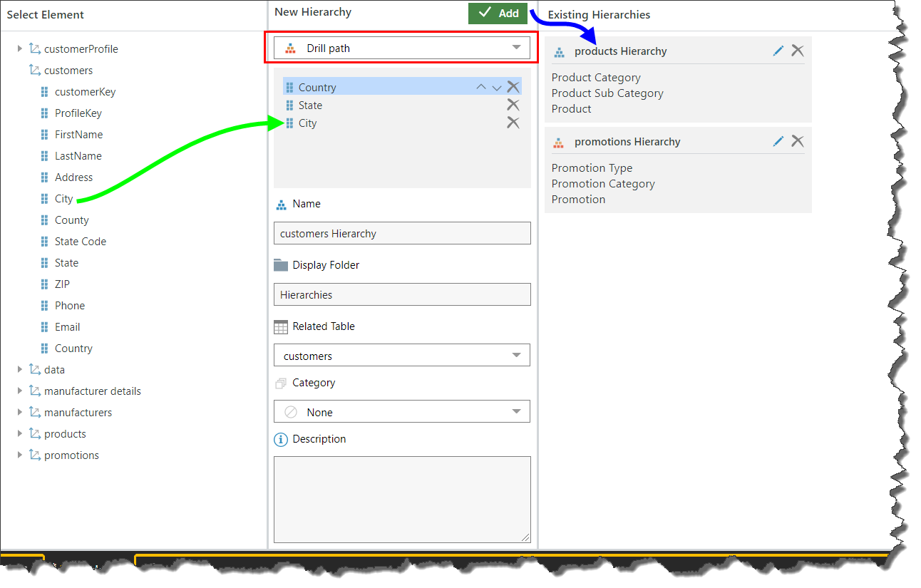The height and width of the screenshot is (588, 921).
Task: Remove City from the hierarchy levels
Action: 513,123
